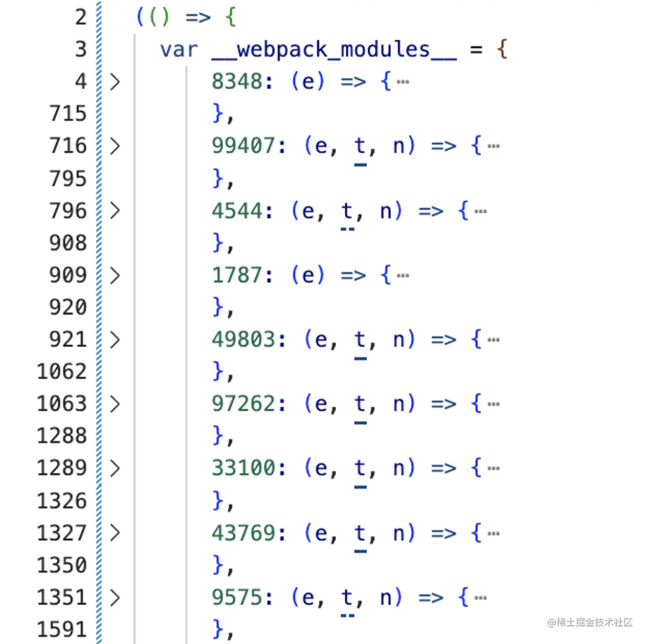Click line number 795 in the gutter

click(68, 179)
